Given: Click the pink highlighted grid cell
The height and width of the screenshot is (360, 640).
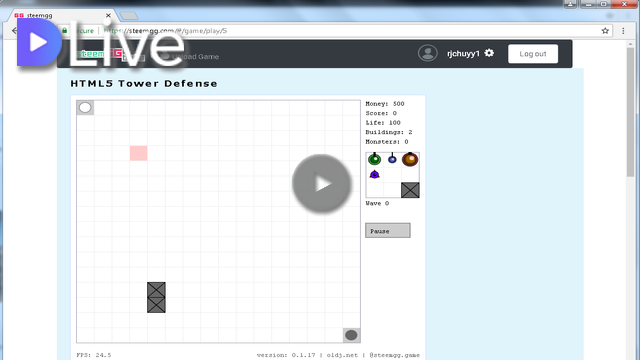Looking at the screenshot, I should click(138, 153).
